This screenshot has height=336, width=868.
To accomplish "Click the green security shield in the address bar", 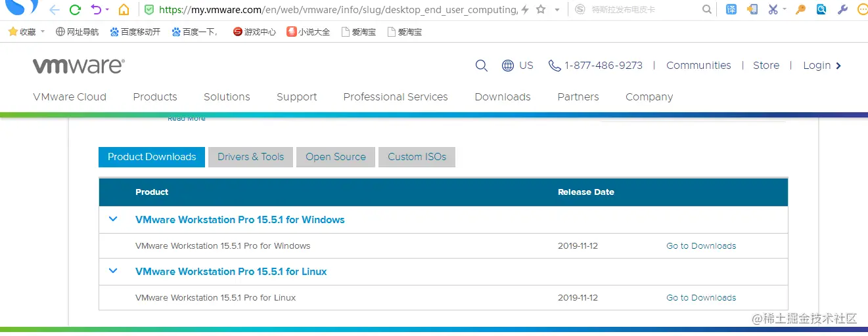I will [149, 10].
